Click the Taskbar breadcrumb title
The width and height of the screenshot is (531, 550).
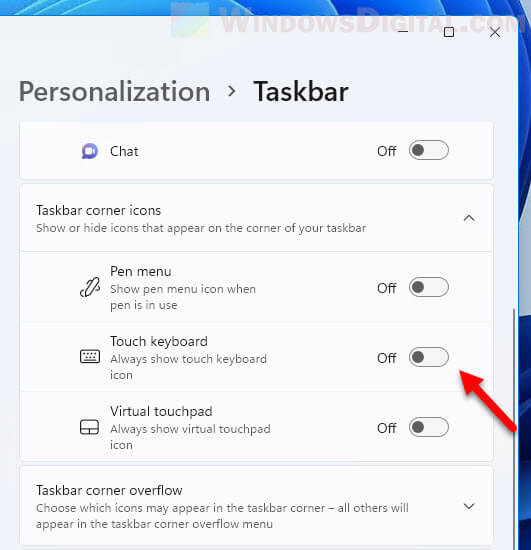[301, 92]
